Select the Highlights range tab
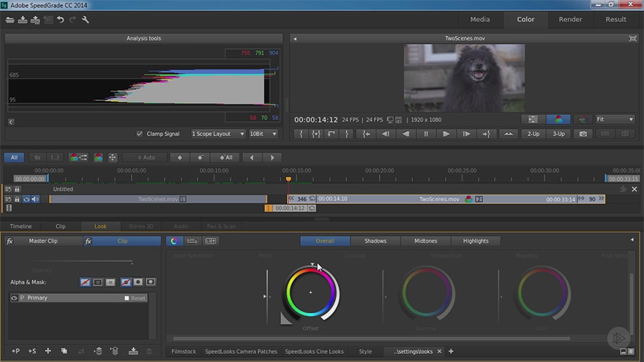Screen dimensions: 644x362 coord(476,241)
